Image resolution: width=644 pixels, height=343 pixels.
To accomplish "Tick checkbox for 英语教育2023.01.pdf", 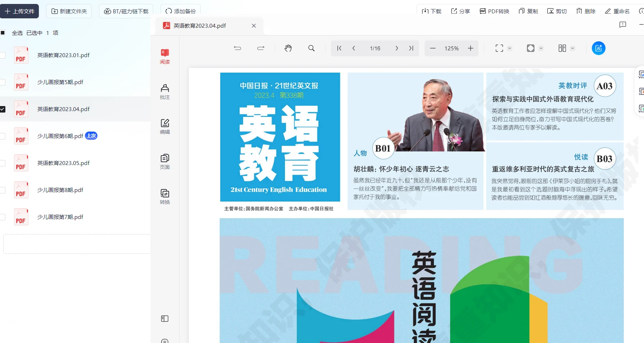I will tap(3, 55).
